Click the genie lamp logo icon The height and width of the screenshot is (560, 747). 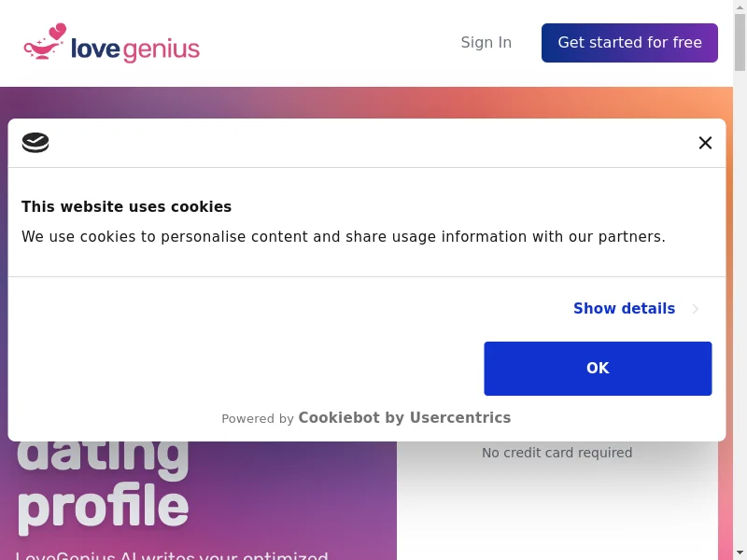[45, 41]
